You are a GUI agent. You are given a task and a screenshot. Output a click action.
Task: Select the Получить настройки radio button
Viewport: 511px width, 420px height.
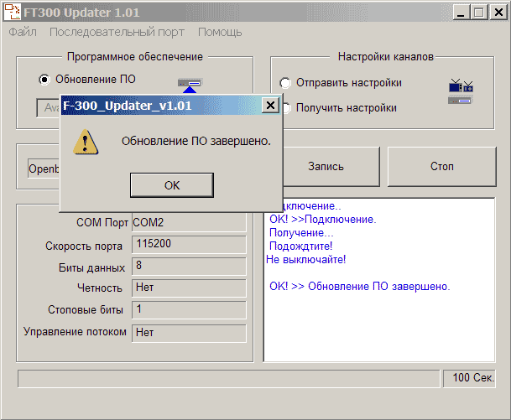click(286, 108)
